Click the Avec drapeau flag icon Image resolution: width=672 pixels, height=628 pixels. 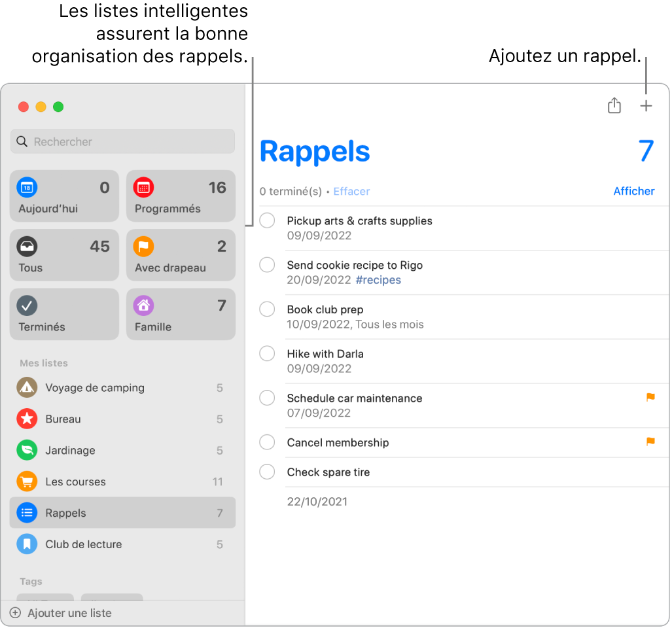[143, 247]
